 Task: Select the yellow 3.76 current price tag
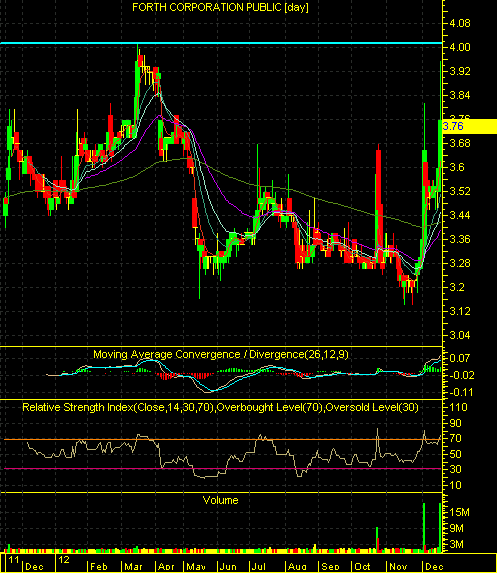[x=470, y=126]
